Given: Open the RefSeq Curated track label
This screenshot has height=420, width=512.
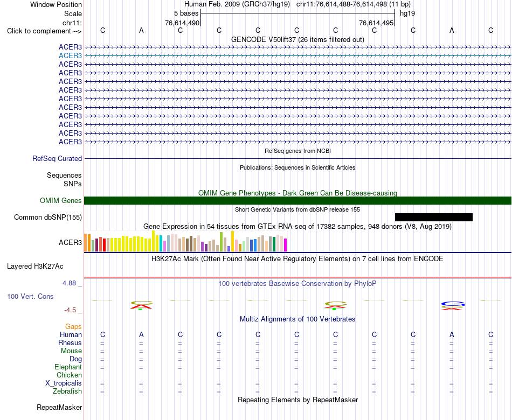Looking at the screenshot, I should point(57,159).
